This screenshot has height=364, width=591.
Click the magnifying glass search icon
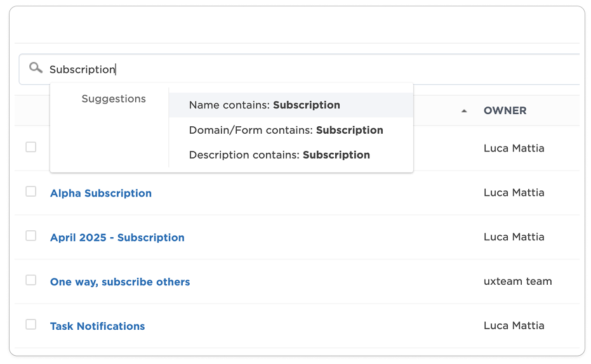point(36,68)
